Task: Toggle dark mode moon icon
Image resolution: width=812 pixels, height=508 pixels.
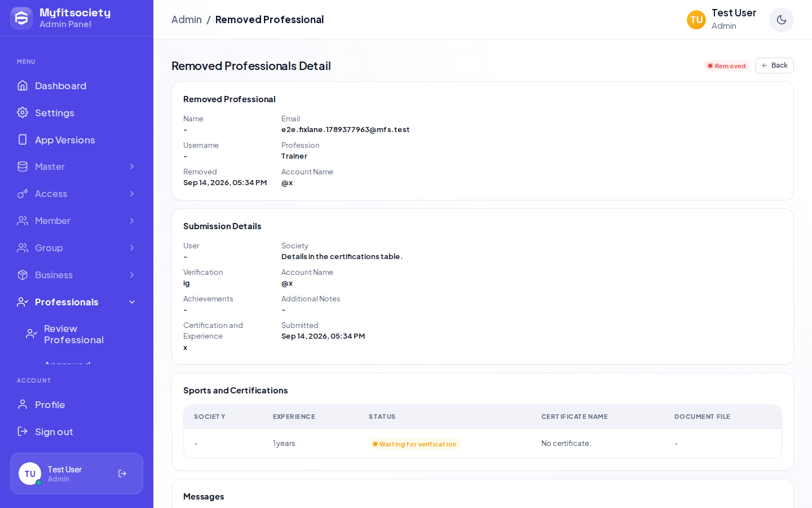Action: pos(781,20)
